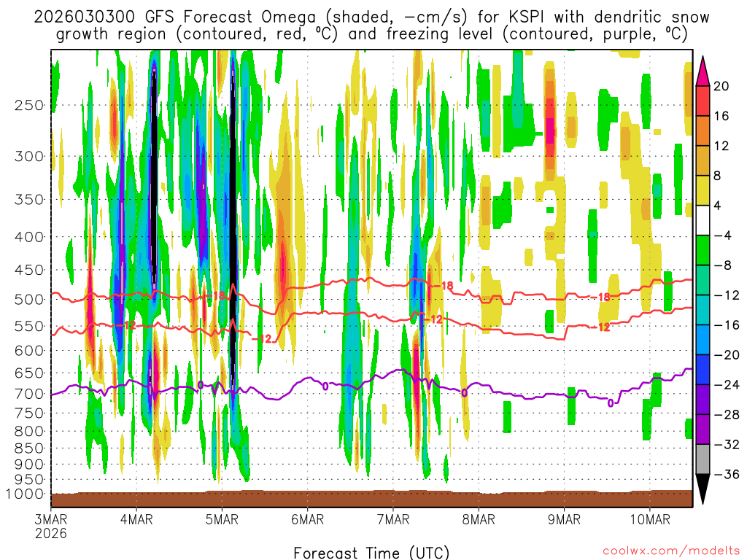Click the orange colorbar swatch between 12 and 16
This screenshot has height=560, width=747.
pyautogui.click(x=703, y=131)
